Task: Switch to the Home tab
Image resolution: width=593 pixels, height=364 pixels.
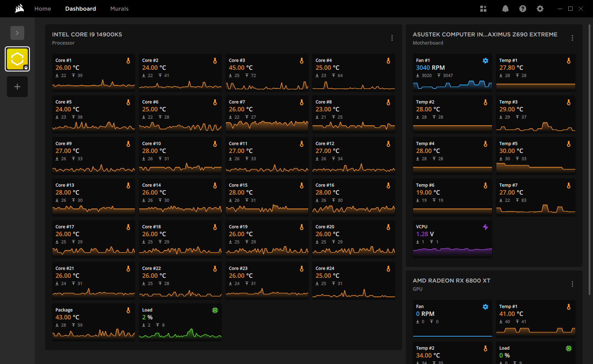Action: point(42,9)
